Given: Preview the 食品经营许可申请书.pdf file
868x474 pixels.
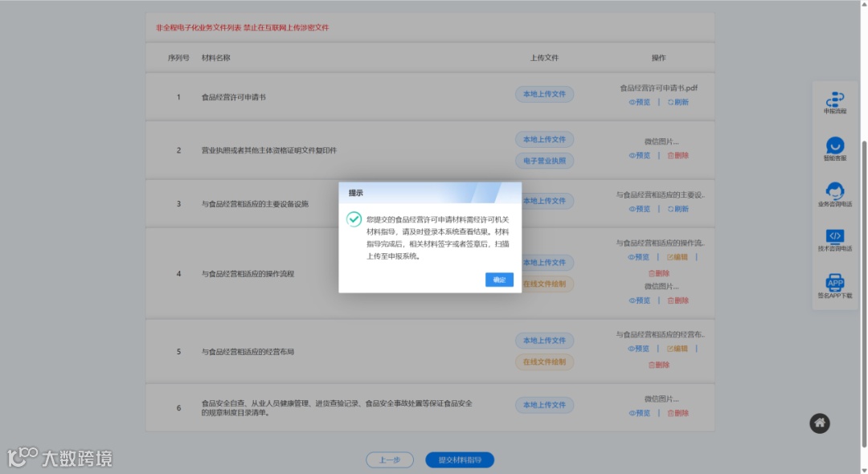Looking at the screenshot, I should click(641, 102).
